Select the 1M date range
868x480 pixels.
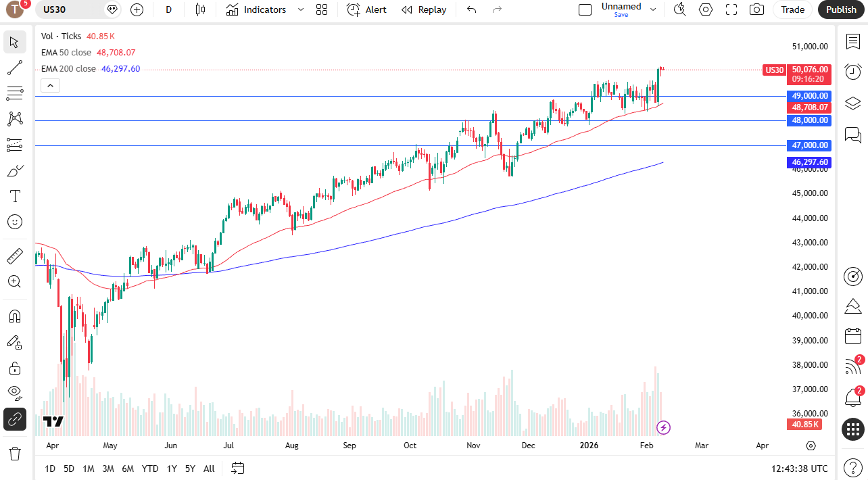point(89,469)
